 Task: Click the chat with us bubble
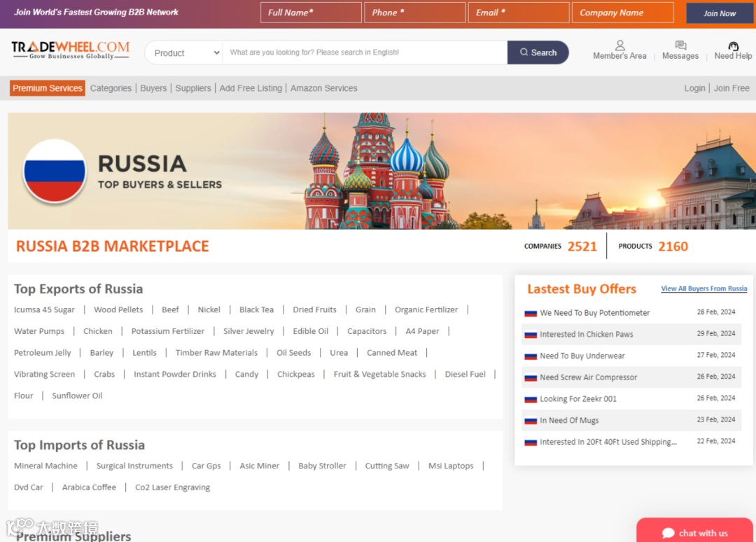coord(694,530)
